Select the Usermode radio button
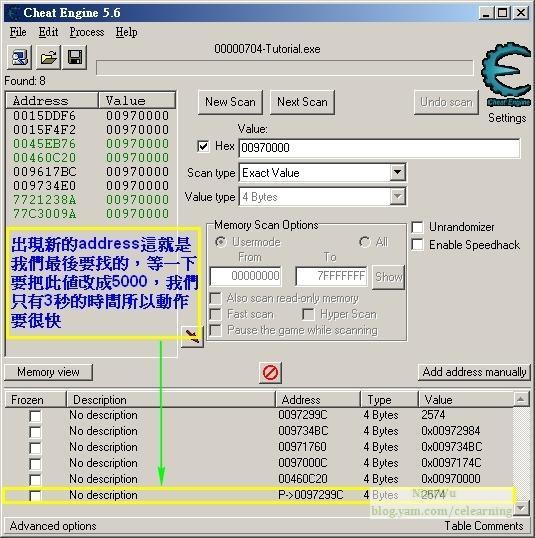Viewport: 535px width, 538px height. tap(220, 242)
